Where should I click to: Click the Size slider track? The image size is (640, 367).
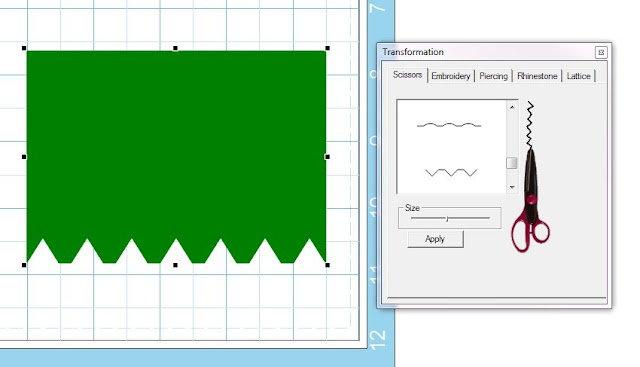[450, 218]
